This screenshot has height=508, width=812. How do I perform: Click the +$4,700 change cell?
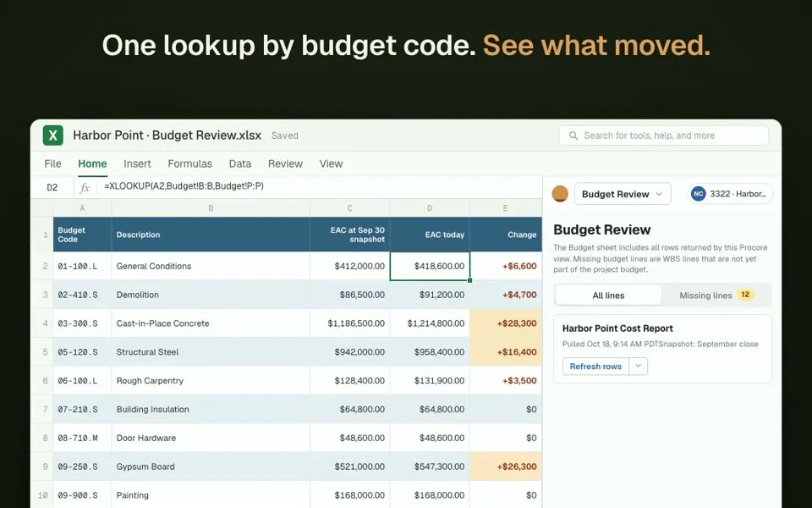click(x=506, y=295)
